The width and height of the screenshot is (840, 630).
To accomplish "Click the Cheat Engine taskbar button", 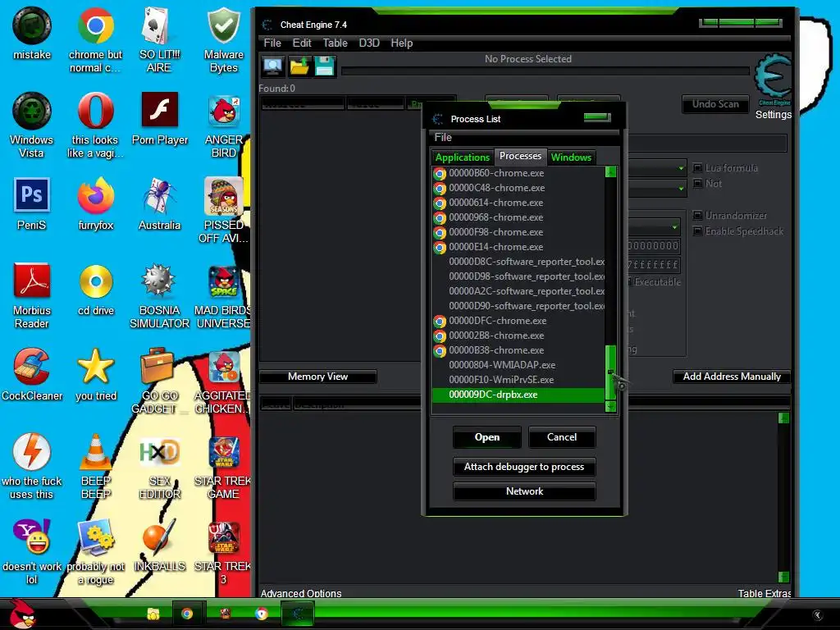I will click(297, 614).
